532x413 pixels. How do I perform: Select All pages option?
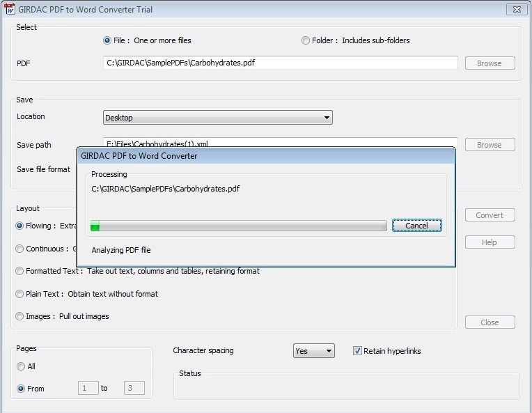(26, 366)
